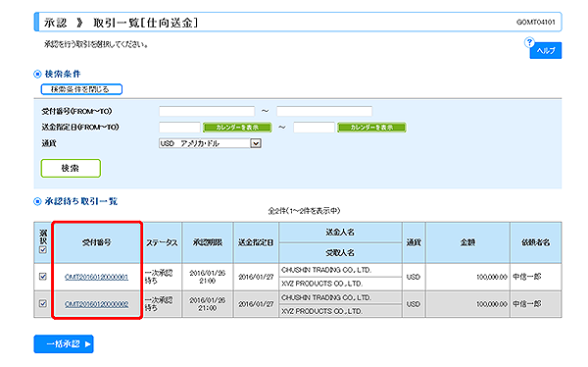Focus the 受付番号 FROM input field
Viewport: 588px width, 367px height.
[x=207, y=111]
